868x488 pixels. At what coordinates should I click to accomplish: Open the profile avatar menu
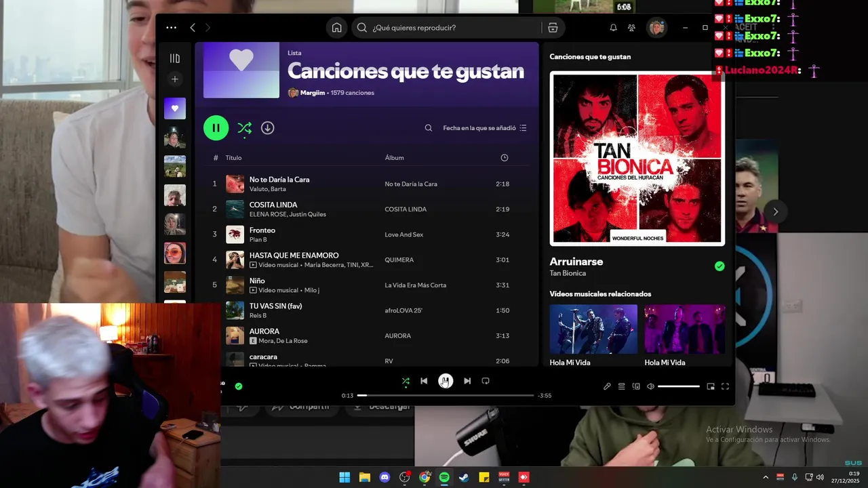656,28
